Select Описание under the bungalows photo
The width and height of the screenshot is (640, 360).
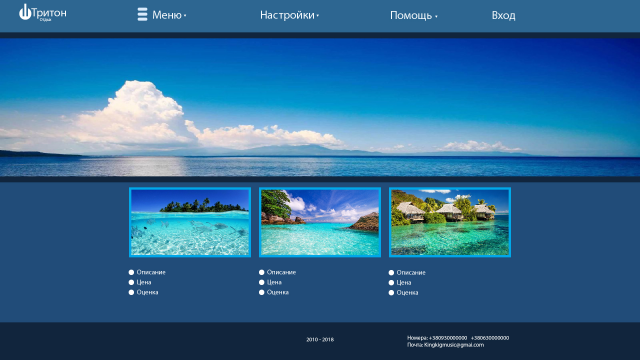pyautogui.click(x=407, y=273)
